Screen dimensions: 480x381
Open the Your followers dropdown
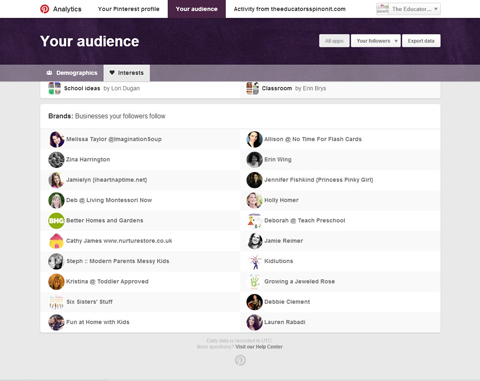pyautogui.click(x=376, y=41)
